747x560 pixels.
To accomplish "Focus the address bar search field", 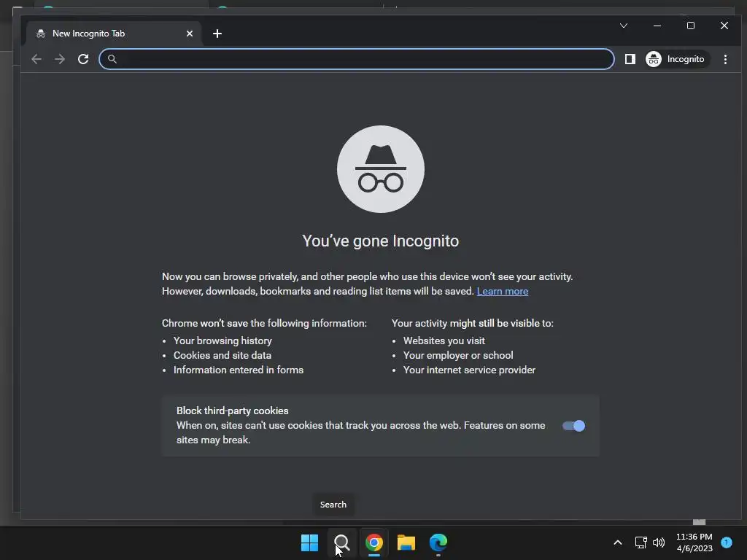I will 356,59.
